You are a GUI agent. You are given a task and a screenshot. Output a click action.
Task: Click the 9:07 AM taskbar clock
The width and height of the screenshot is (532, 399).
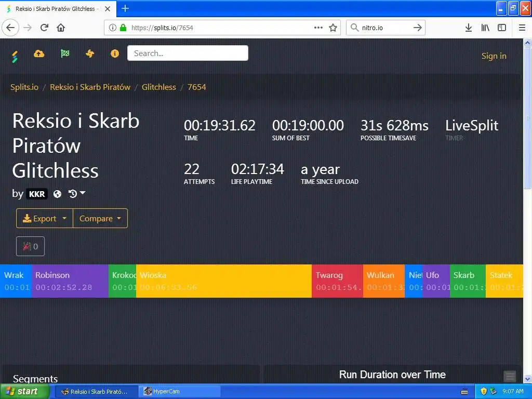click(x=513, y=391)
